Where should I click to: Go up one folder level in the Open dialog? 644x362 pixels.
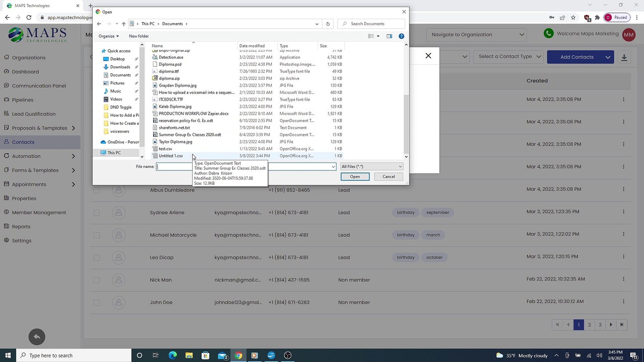124,24
